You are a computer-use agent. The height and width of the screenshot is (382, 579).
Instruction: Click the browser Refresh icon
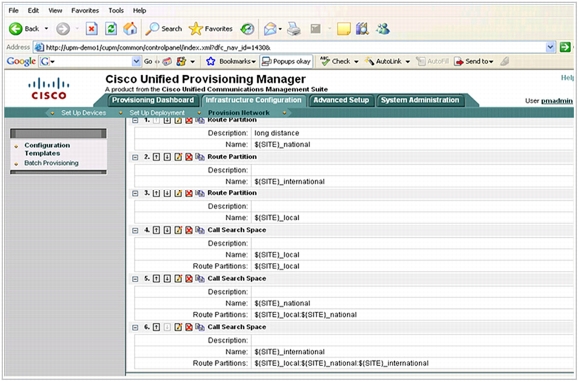tap(111, 28)
